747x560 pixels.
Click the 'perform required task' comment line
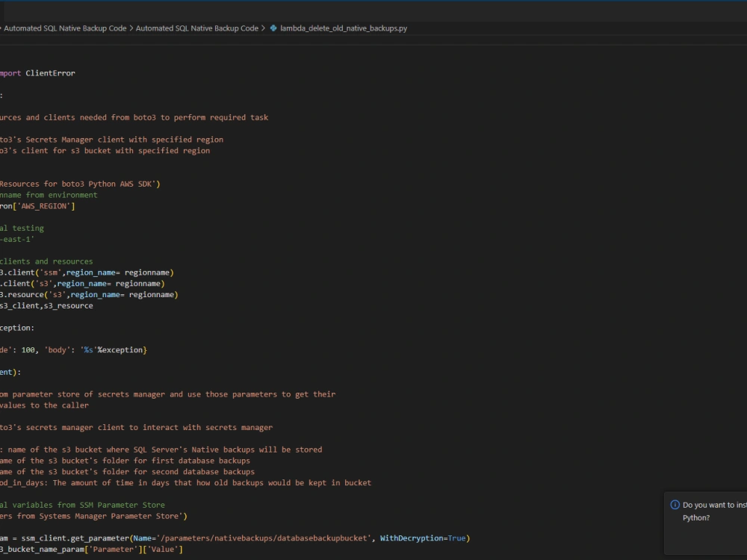134,118
